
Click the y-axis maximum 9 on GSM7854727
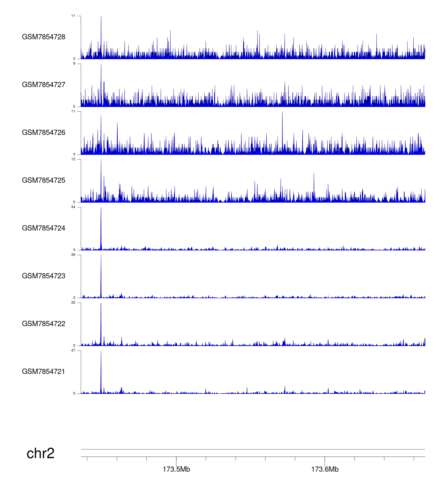tap(74, 64)
